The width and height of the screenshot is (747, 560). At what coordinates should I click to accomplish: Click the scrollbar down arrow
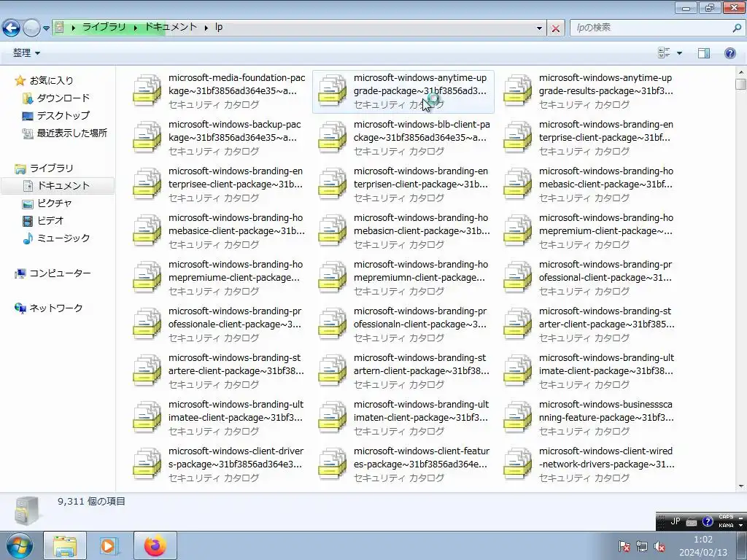(741, 486)
